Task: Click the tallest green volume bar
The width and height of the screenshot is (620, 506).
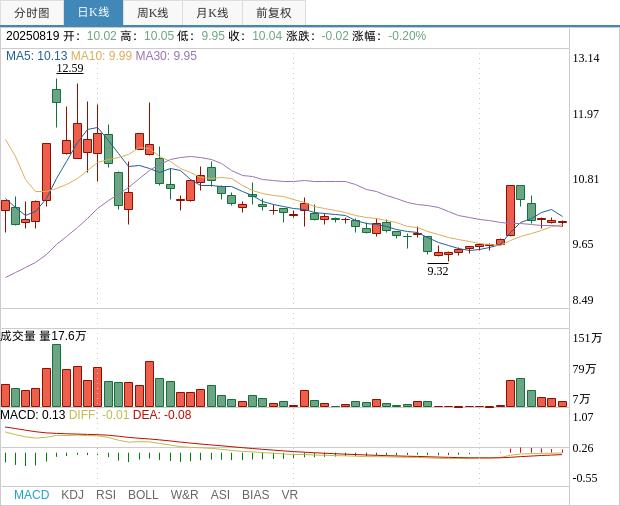Action: (57, 376)
